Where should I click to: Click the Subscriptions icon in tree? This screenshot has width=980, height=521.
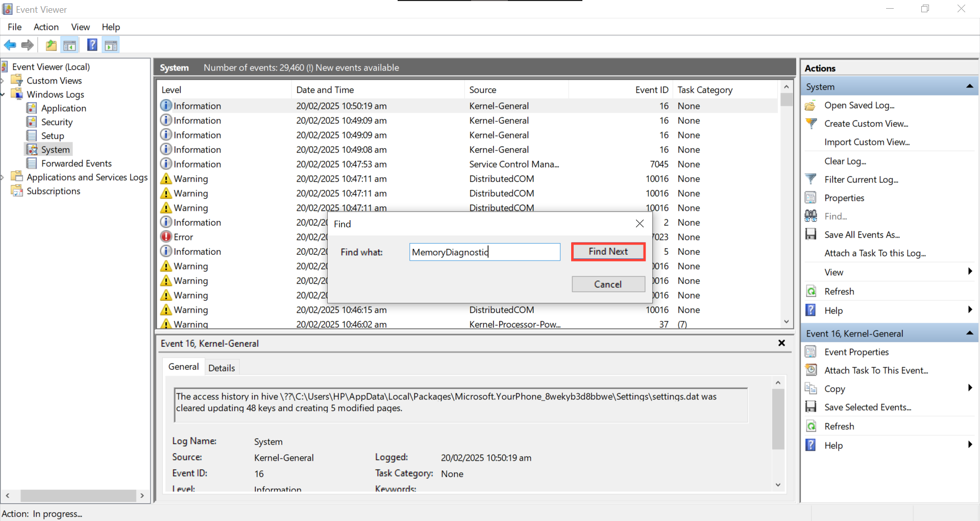tap(17, 191)
